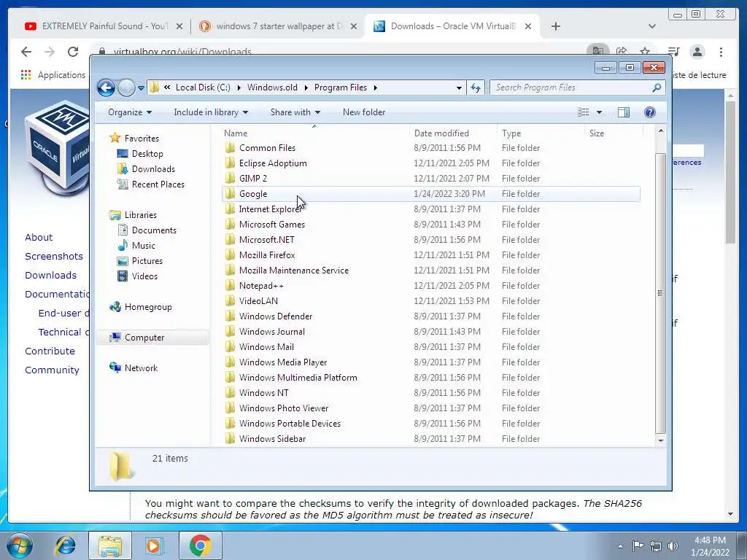The image size is (747, 560).
Task: Select Libraries in the navigation pane
Action: tap(141, 215)
